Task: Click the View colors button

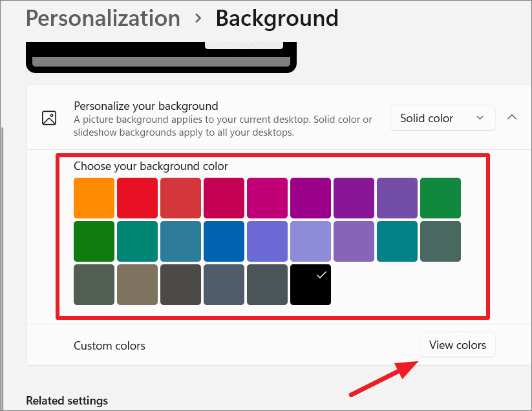Action: (458, 344)
